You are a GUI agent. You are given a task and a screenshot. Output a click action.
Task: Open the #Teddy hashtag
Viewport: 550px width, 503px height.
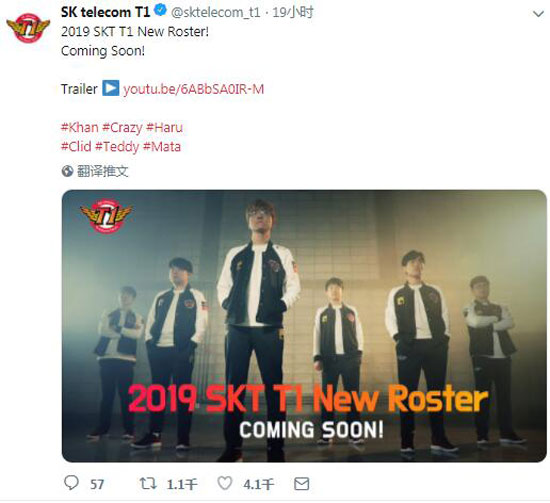coord(117,147)
